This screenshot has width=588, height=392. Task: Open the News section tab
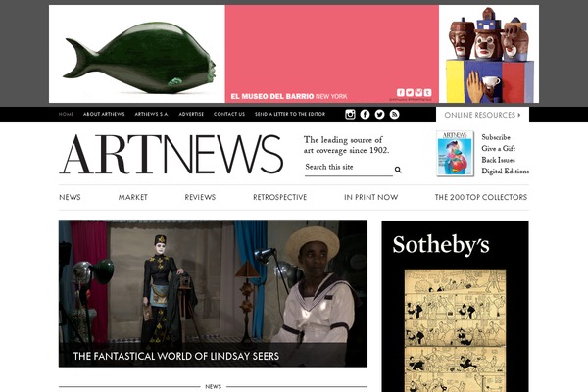(x=70, y=197)
